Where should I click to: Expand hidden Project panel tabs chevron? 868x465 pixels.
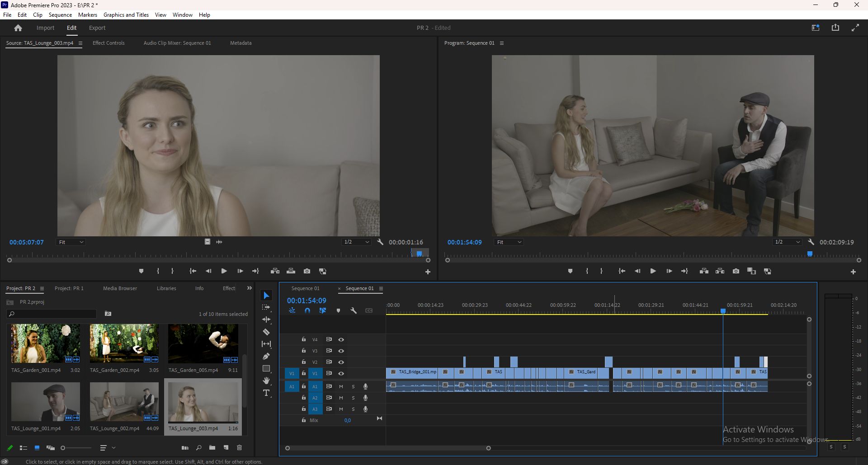249,288
